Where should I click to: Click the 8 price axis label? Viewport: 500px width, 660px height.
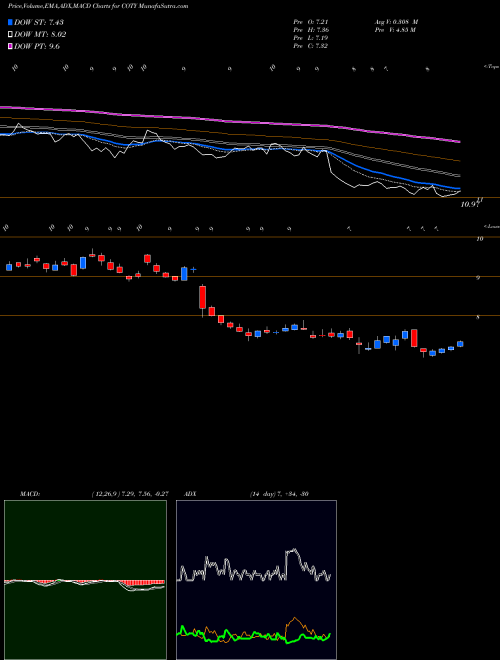point(478,317)
